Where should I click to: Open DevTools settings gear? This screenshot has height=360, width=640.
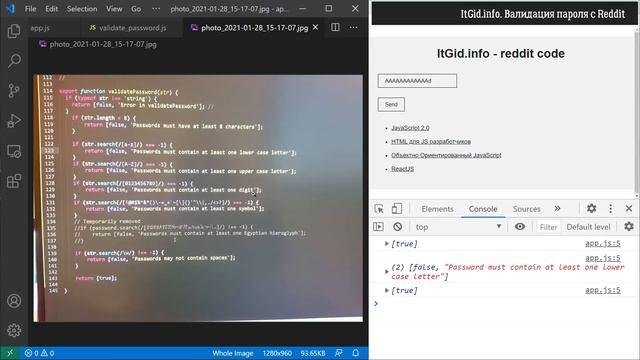click(591, 209)
